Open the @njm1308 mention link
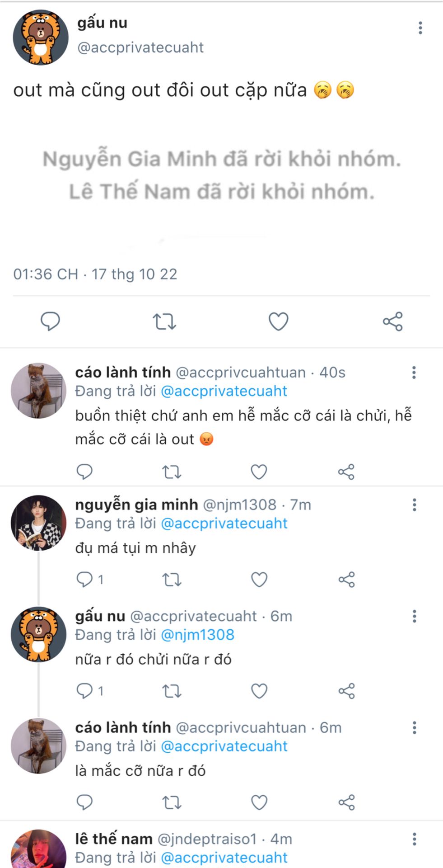Image resolution: width=443 pixels, height=868 pixels. 198,635
